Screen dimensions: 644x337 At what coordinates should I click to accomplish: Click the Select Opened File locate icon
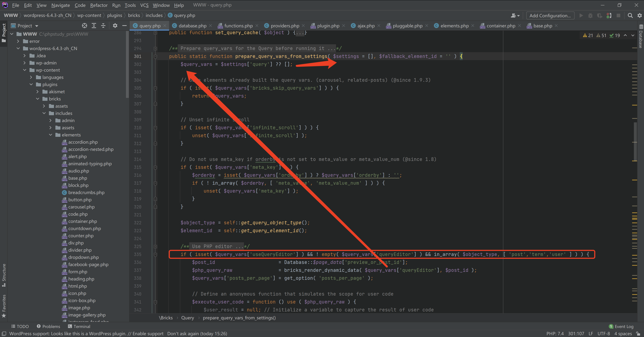pyautogui.click(x=85, y=26)
